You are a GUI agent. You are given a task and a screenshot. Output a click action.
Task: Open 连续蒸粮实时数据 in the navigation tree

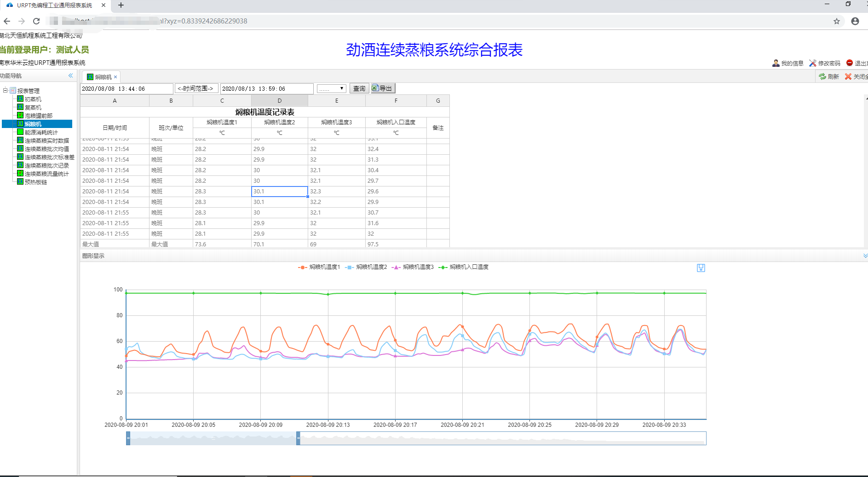click(x=46, y=140)
